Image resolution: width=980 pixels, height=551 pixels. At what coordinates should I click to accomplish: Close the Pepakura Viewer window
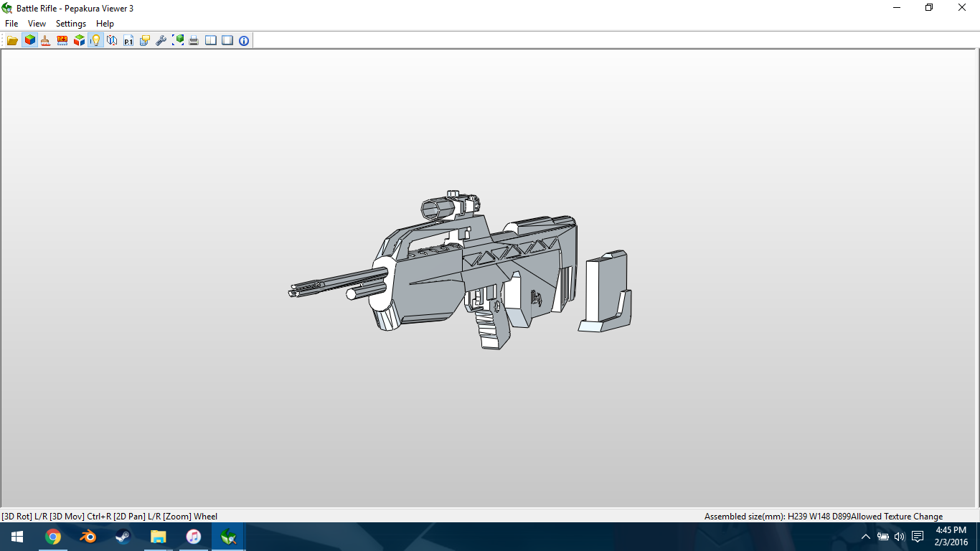click(x=963, y=8)
